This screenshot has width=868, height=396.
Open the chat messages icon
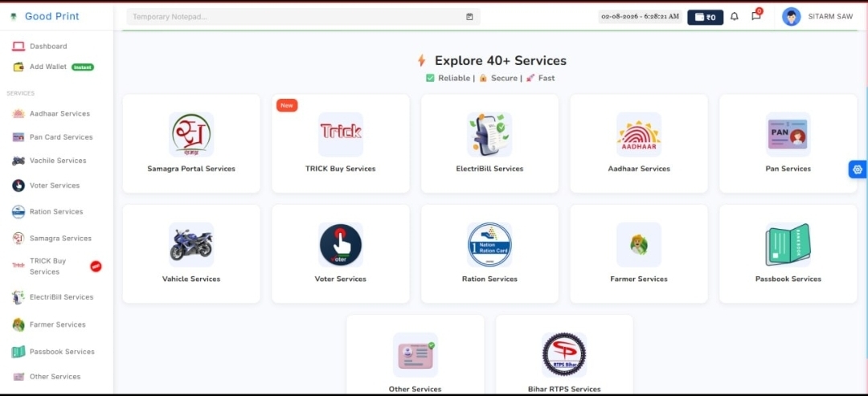(x=755, y=16)
